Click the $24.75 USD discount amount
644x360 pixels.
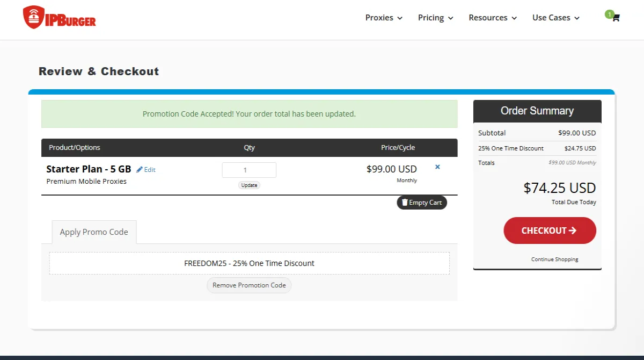[580, 148]
